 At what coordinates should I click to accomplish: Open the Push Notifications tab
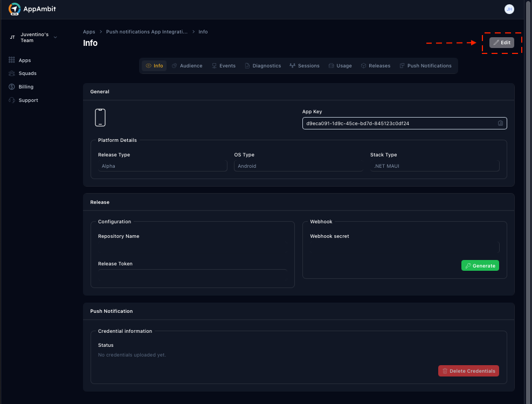click(x=425, y=66)
